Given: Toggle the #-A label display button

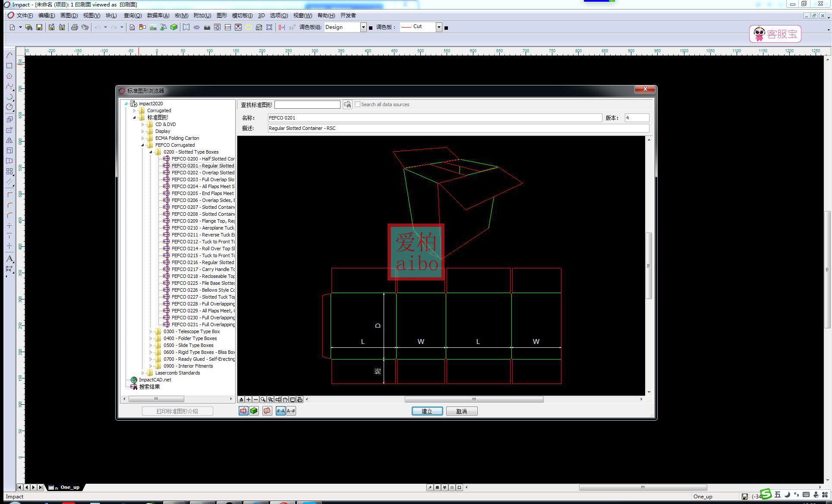Looking at the screenshot, I should [x=280, y=411].
